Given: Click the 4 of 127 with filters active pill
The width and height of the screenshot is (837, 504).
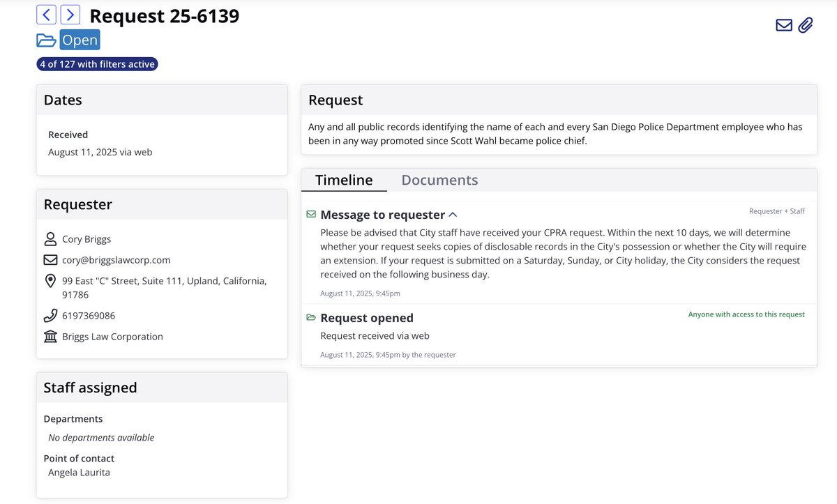Looking at the screenshot, I should tap(97, 63).
